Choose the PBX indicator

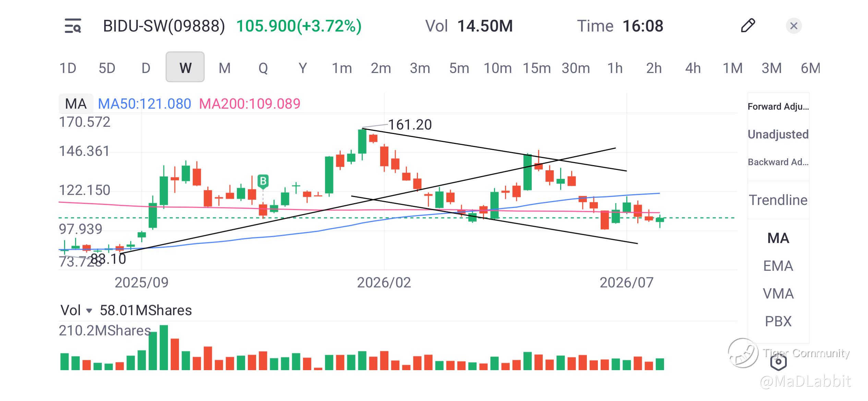(778, 321)
